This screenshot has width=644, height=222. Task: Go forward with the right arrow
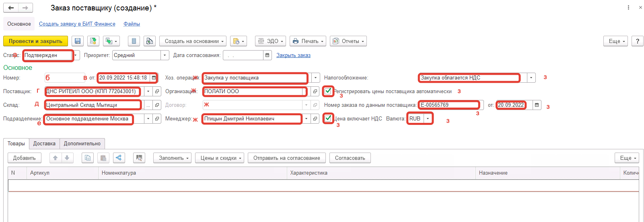pos(25,8)
